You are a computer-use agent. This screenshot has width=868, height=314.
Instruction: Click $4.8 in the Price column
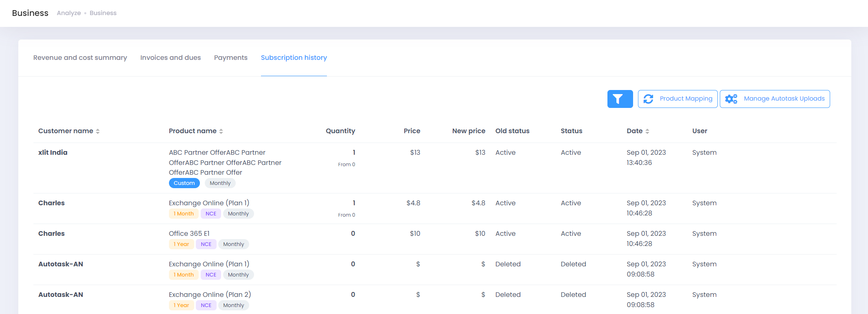tap(413, 203)
